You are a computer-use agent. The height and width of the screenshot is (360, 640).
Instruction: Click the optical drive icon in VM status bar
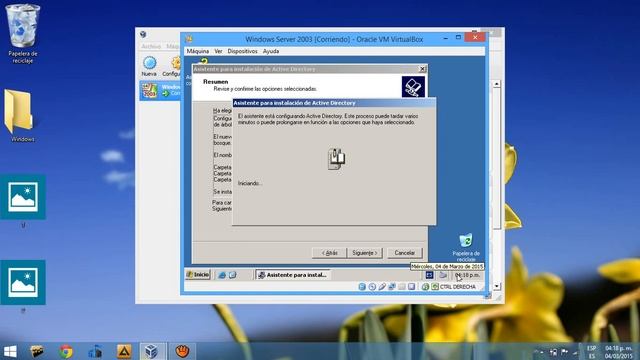(372, 287)
